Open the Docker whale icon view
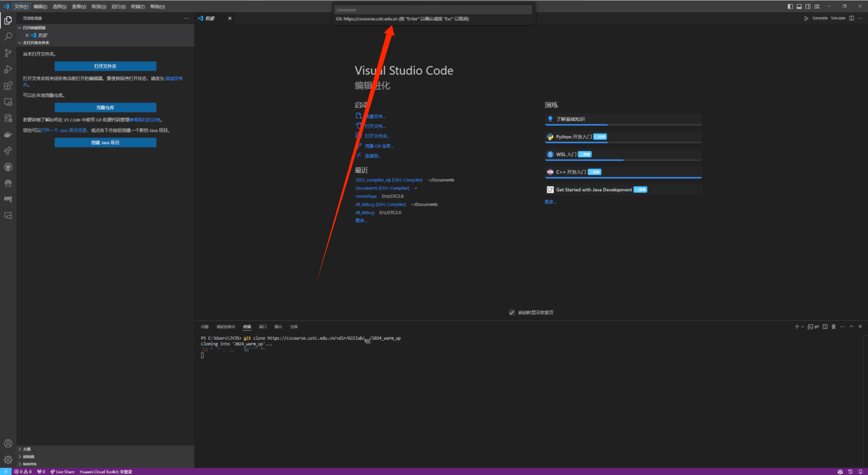 point(8,135)
